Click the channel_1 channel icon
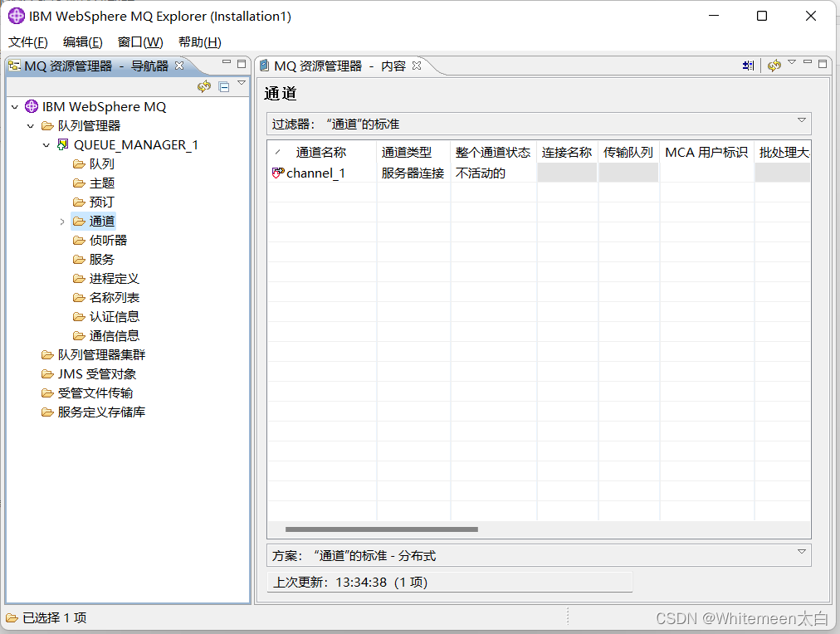Screen dimensions: 840x634 click(278, 173)
